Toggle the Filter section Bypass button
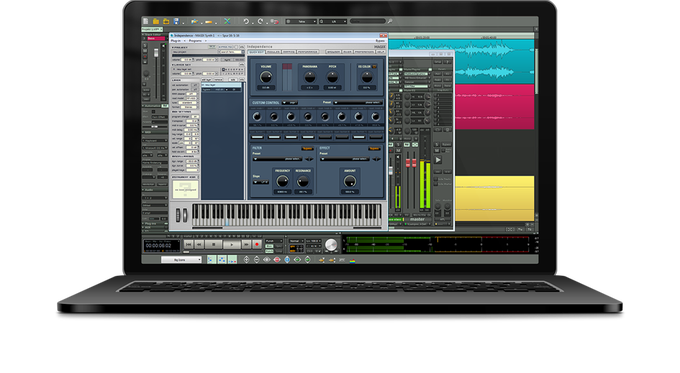This screenshot has width=680, height=373. point(307,148)
